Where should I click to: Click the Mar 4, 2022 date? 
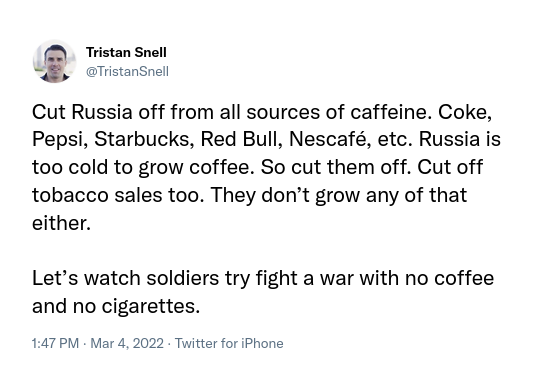click(x=127, y=343)
